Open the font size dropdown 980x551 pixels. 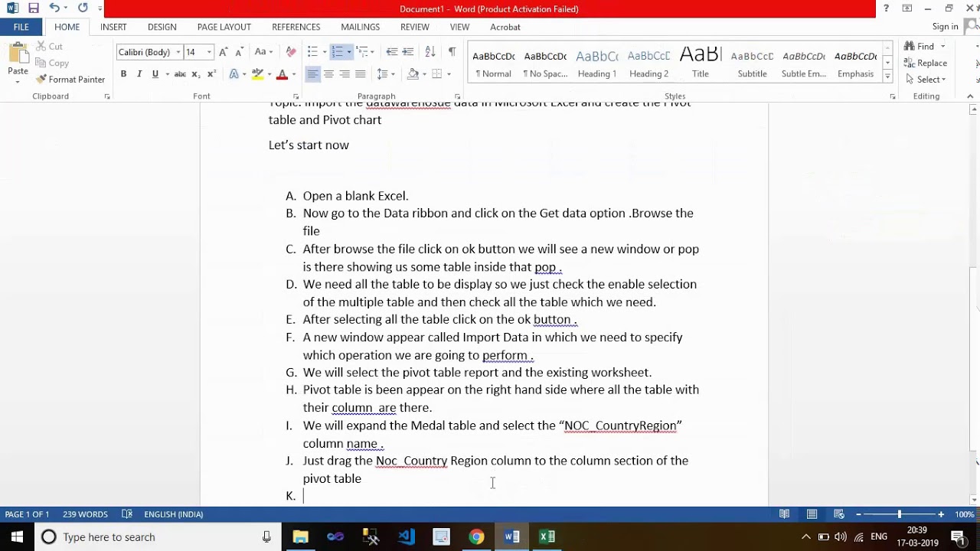(209, 52)
